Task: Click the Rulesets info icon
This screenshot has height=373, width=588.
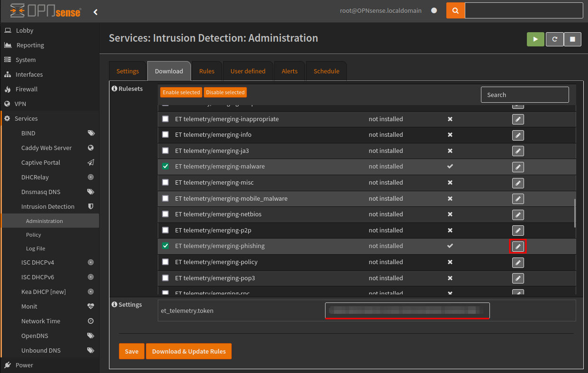Action: [114, 89]
